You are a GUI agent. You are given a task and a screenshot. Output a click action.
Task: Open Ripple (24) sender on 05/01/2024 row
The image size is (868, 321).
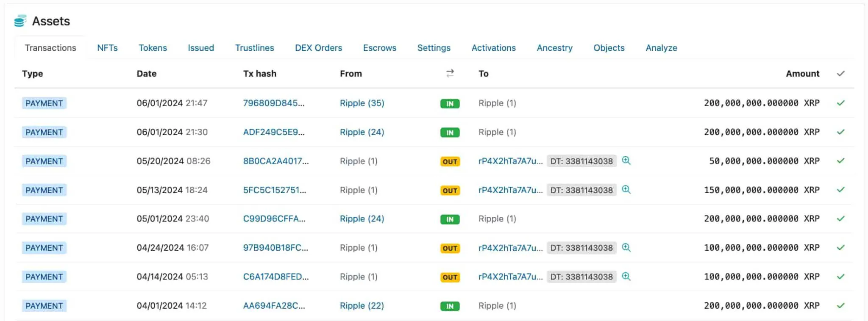(362, 219)
